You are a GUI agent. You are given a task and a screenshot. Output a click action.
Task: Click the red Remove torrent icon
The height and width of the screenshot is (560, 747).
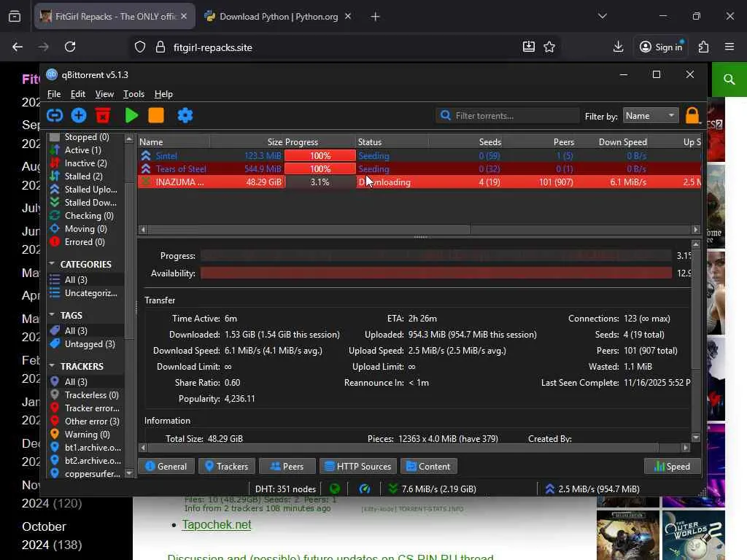[x=103, y=115]
